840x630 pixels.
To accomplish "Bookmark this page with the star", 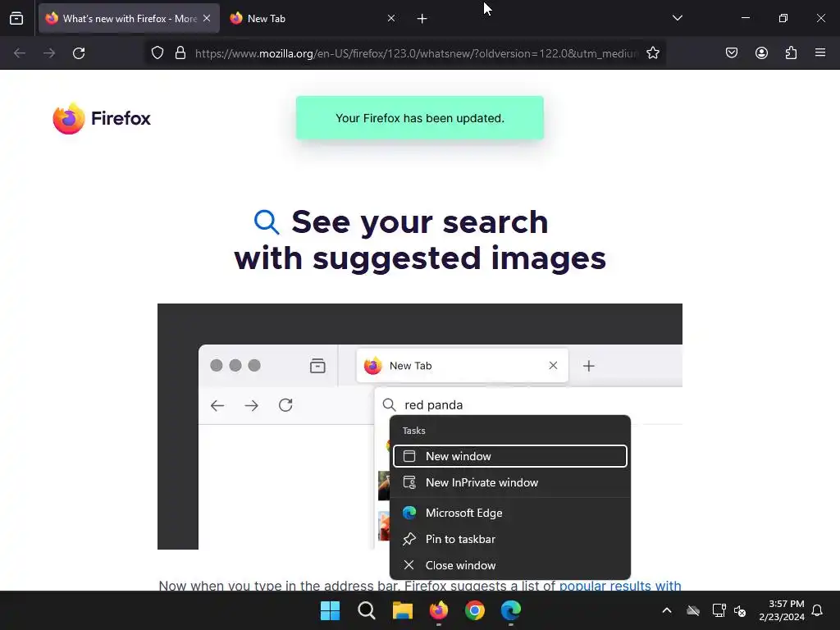I will [652, 53].
